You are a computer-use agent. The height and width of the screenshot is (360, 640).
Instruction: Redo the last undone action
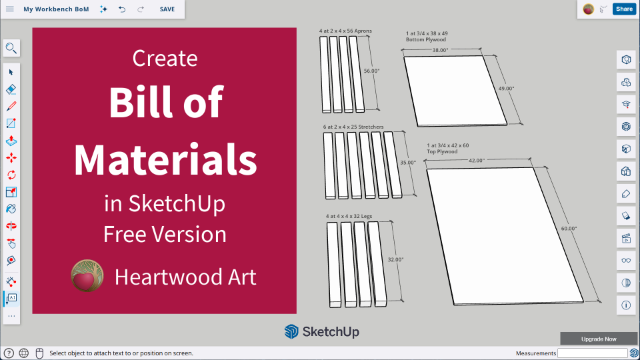140,9
